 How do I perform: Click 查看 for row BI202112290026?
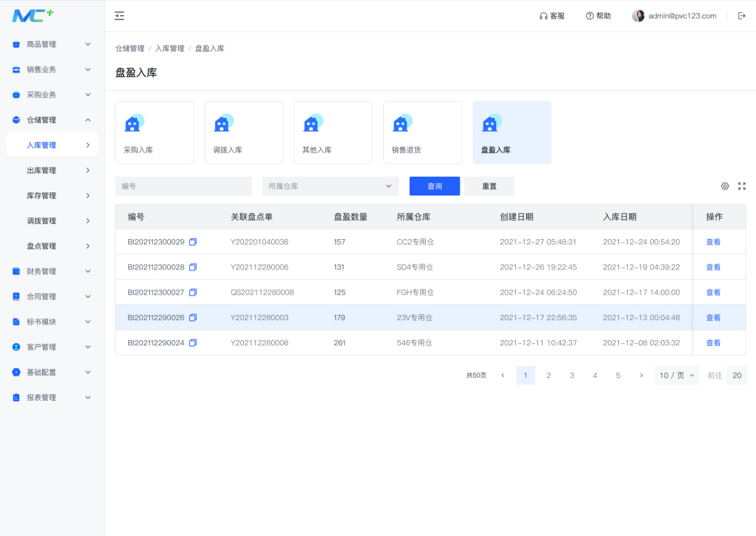point(713,317)
